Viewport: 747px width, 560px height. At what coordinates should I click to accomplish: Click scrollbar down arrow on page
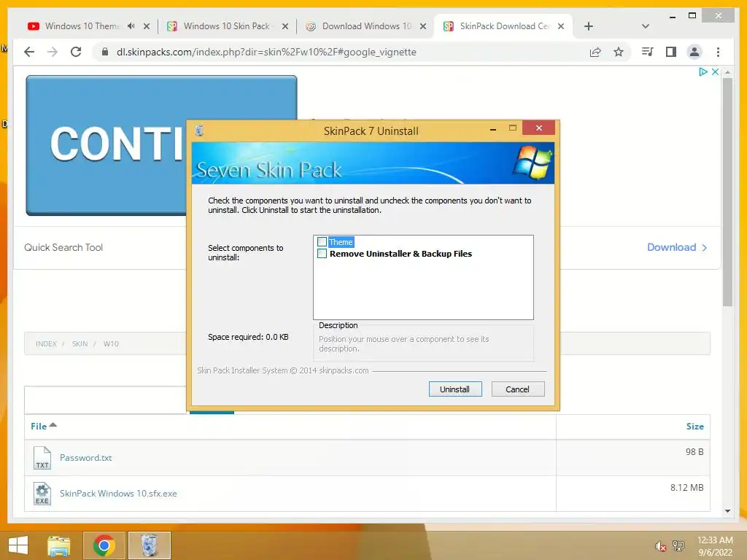[727, 511]
